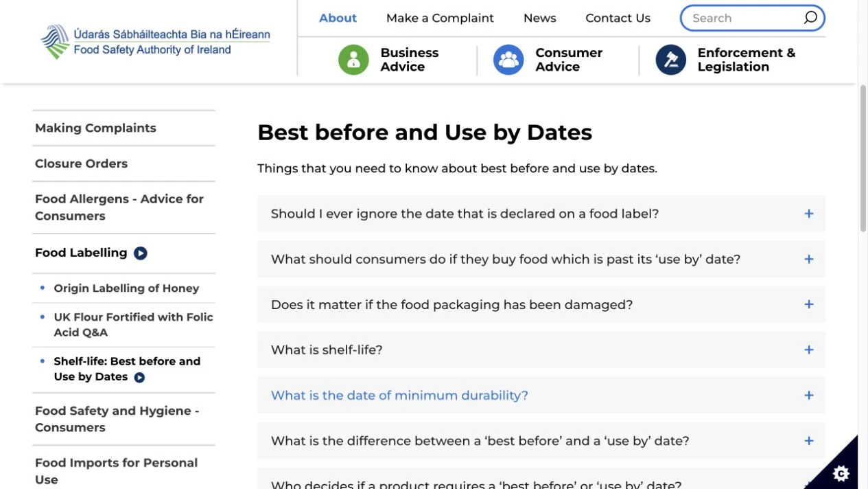The image size is (868, 489).
Task: Open Consumer Advice menu
Action: (569, 60)
